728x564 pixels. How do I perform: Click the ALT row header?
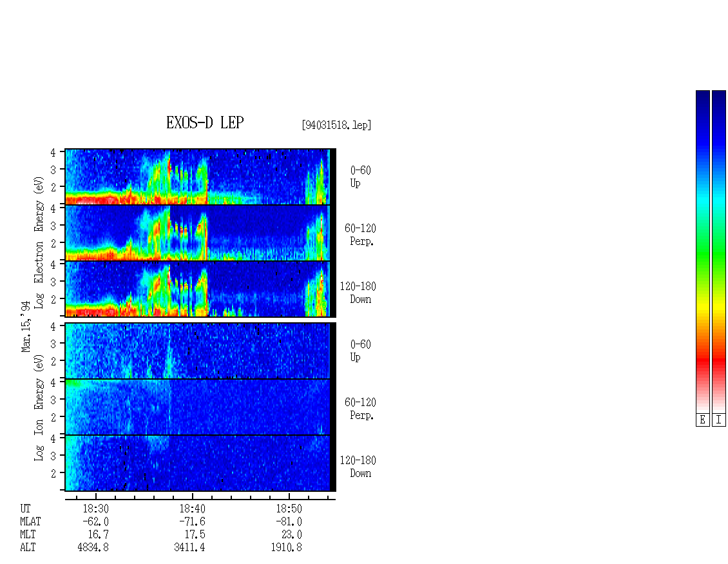(x=28, y=547)
